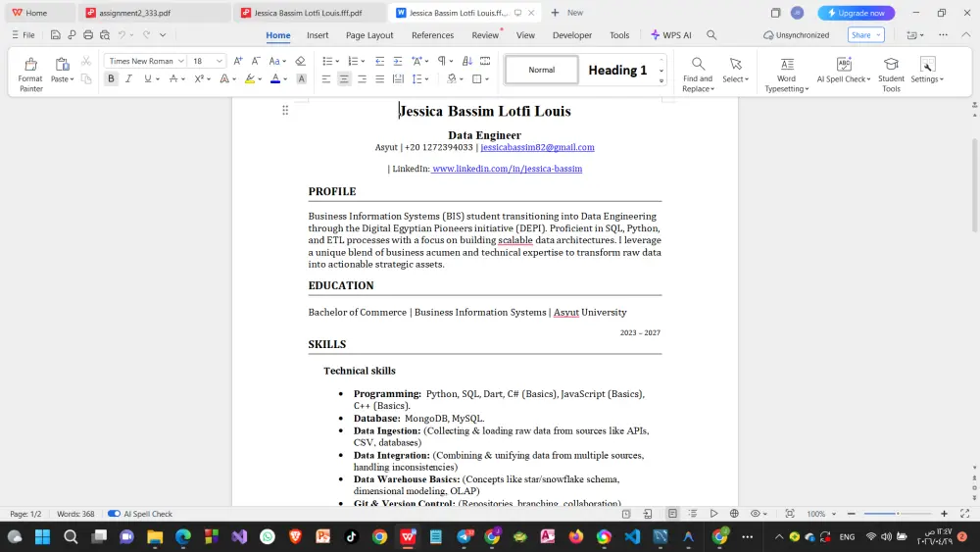
Task: Toggle Print Layout view in status bar
Action: [x=672, y=513]
